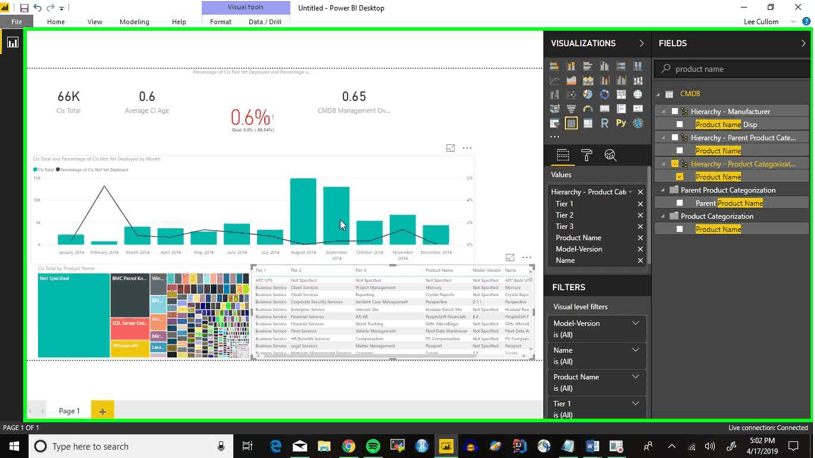Import more custom visuals via ellipsis
This screenshot has width=815, height=458.
[x=555, y=137]
